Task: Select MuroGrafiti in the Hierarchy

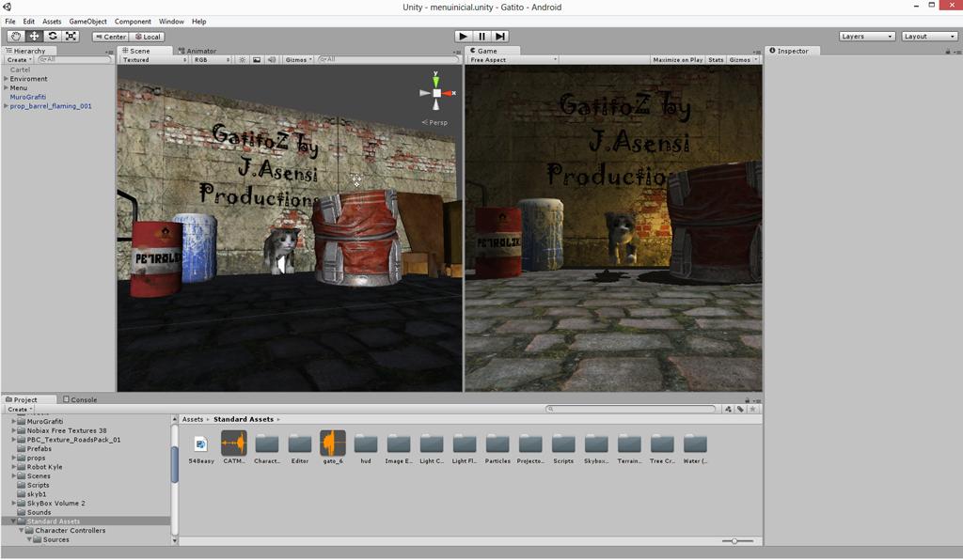Action: [x=27, y=97]
